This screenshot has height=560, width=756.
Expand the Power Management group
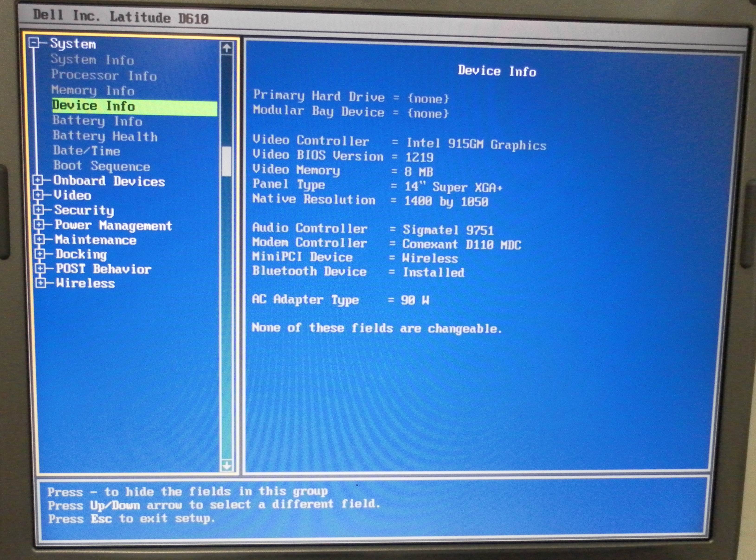click(x=39, y=224)
